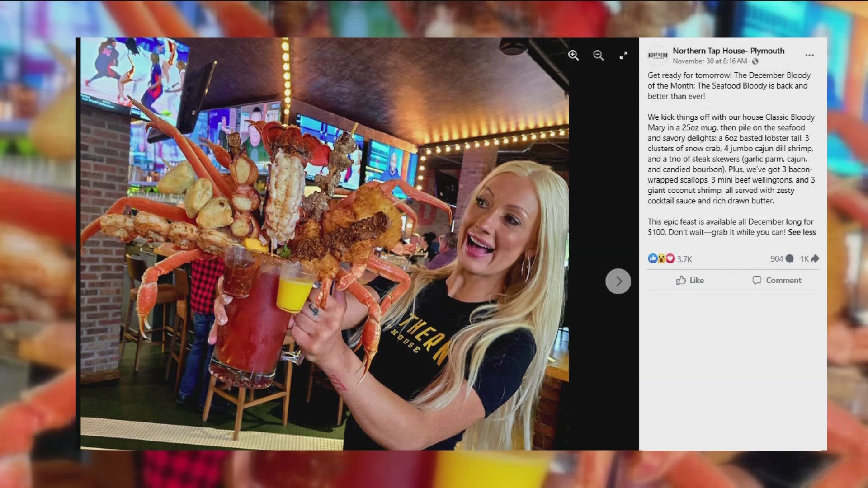Click the reaction emoji icons
Image resolution: width=868 pixels, height=488 pixels.
(x=661, y=258)
